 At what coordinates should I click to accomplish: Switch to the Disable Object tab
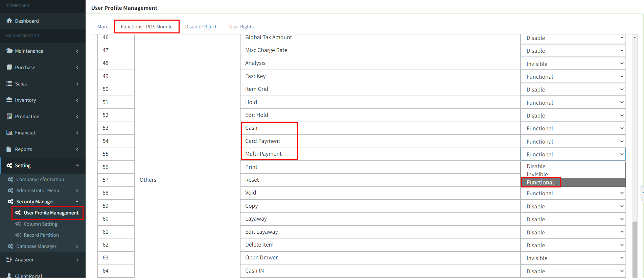201,27
